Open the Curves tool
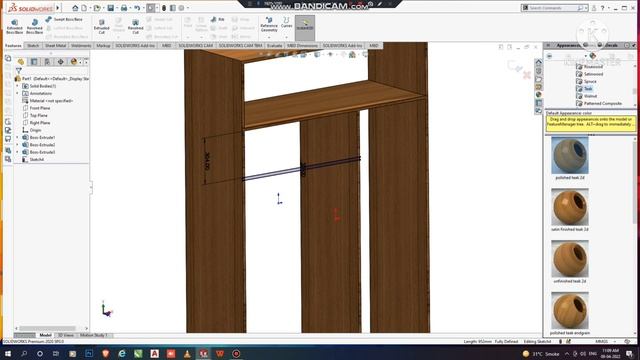 287,22
